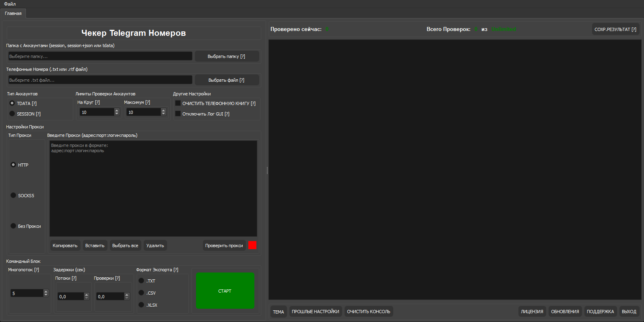Click the Формат Экспорта [?] label
Image resolution: width=644 pixels, height=322 pixels.
pos(157,270)
